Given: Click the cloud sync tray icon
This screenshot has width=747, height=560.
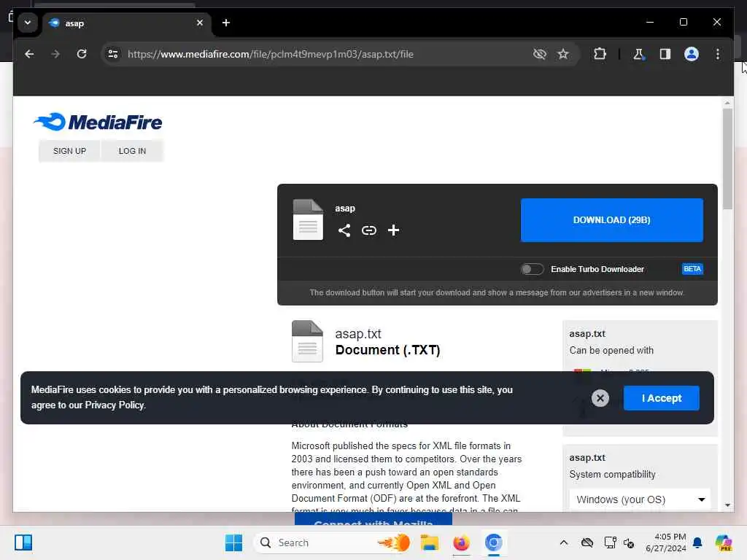Looking at the screenshot, I should (x=587, y=542).
